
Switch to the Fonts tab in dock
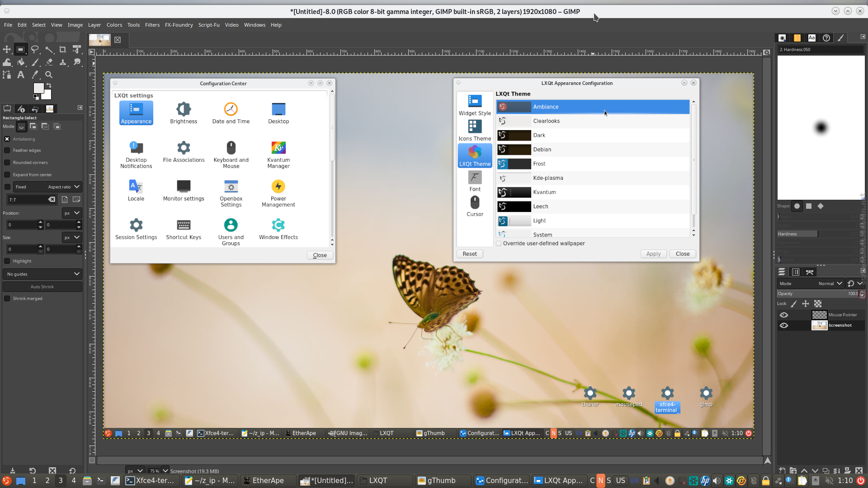tap(812, 38)
